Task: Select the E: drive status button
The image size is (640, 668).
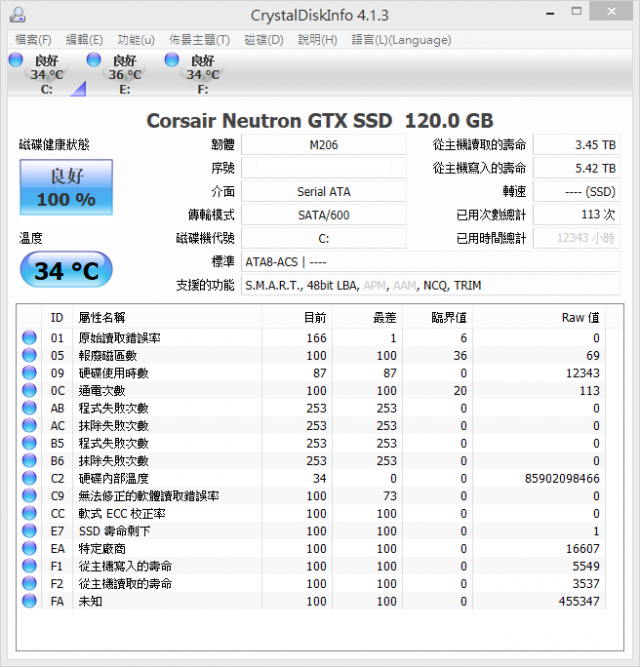Action: (125, 74)
